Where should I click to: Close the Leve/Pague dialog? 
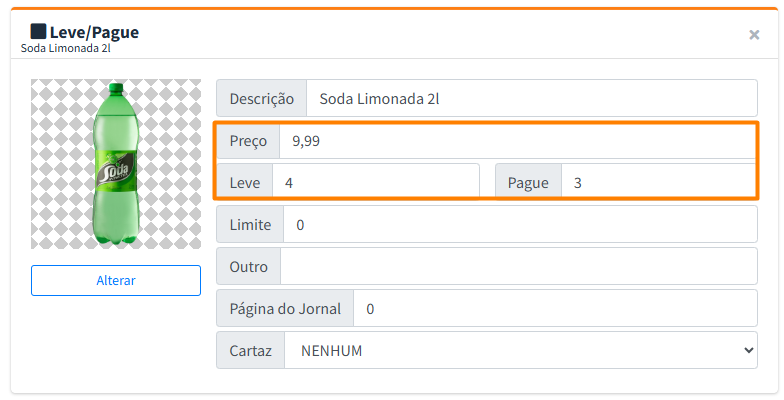tap(754, 35)
